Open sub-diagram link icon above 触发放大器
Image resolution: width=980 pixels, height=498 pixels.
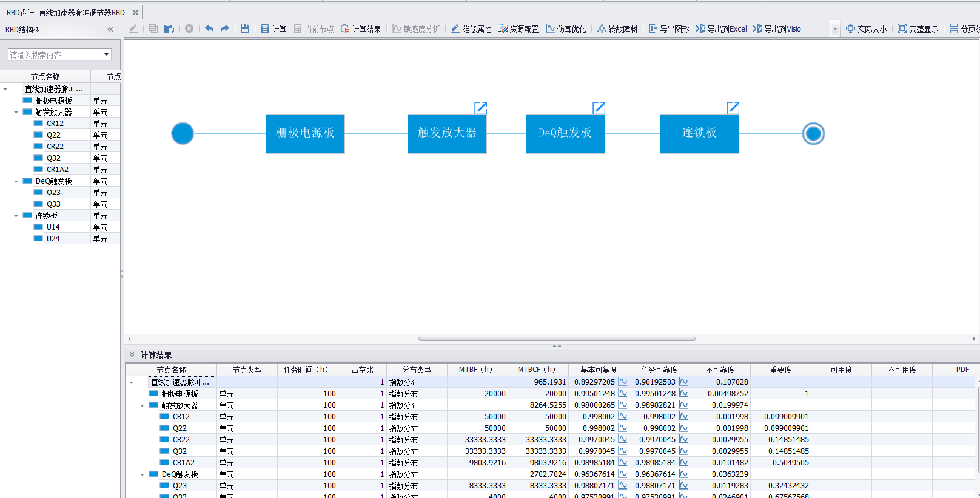pyautogui.click(x=481, y=107)
